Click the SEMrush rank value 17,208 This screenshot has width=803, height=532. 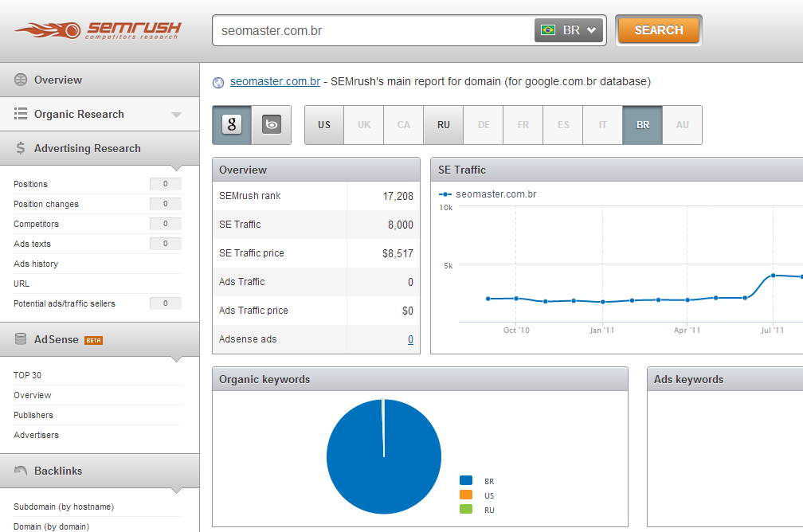[398, 196]
